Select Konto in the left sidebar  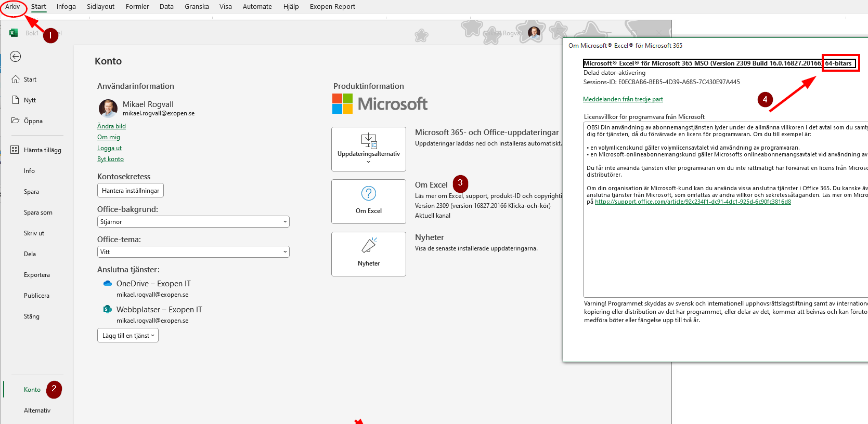(32, 390)
